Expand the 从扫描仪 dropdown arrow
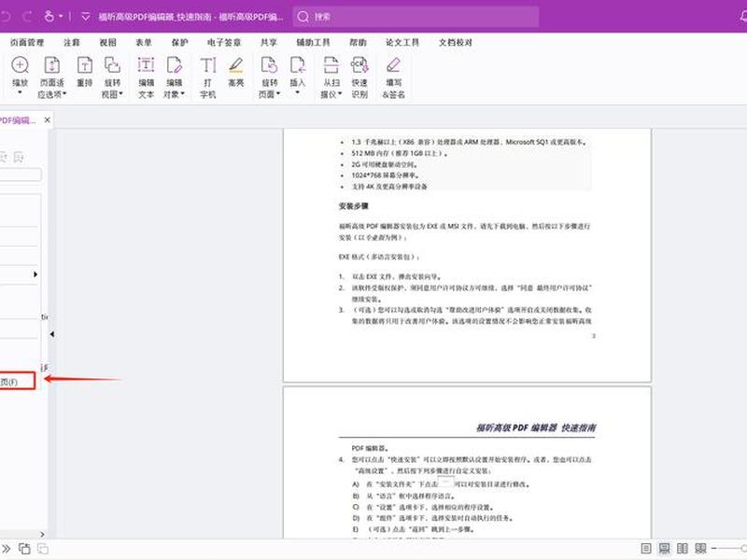The height and width of the screenshot is (560, 747). 340,94
